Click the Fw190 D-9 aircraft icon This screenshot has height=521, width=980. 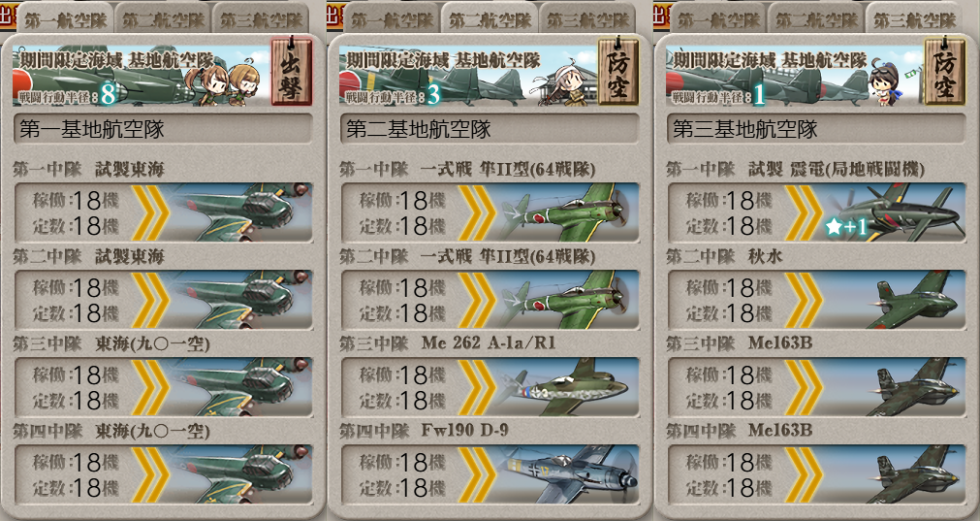pyautogui.click(x=567, y=474)
